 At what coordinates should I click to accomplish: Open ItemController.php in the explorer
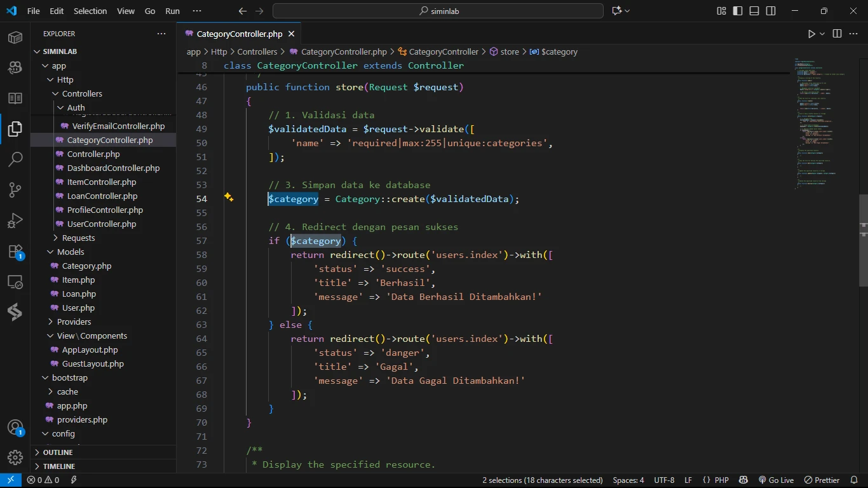102,182
